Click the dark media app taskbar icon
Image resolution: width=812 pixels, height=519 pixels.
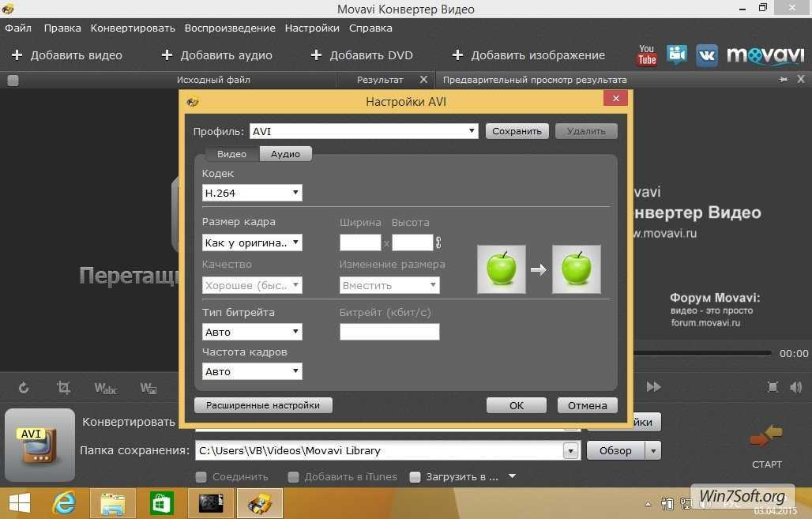[211, 503]
